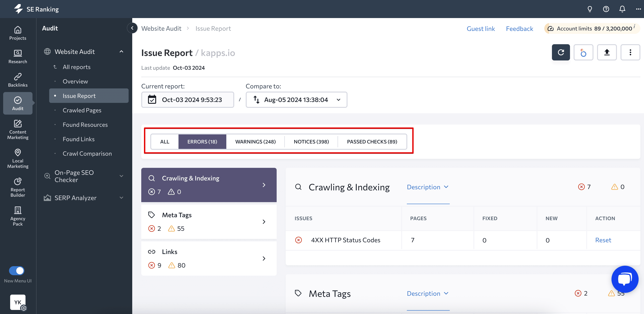Viewport: 644px width, 314px height.
Task: Click the upload/export icon
Action: tap(607, 52)
